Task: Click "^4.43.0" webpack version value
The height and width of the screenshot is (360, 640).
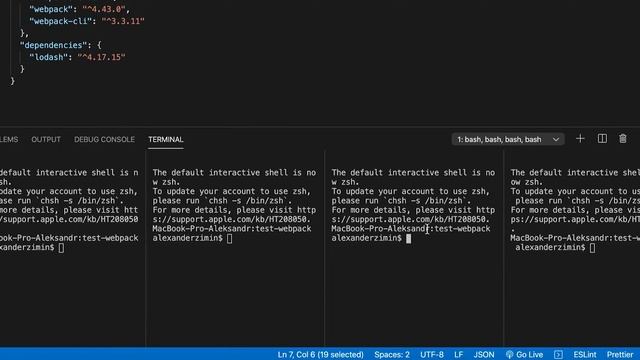Action: (104, 9)
